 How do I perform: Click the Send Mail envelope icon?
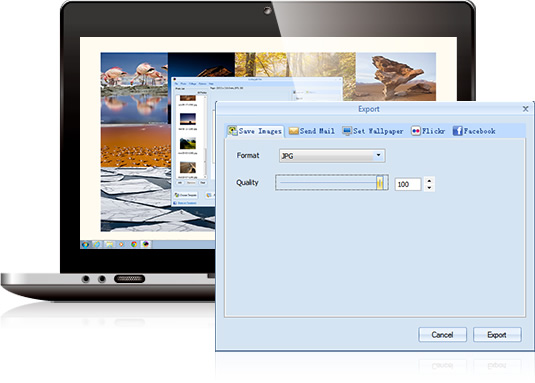point(293,131)
